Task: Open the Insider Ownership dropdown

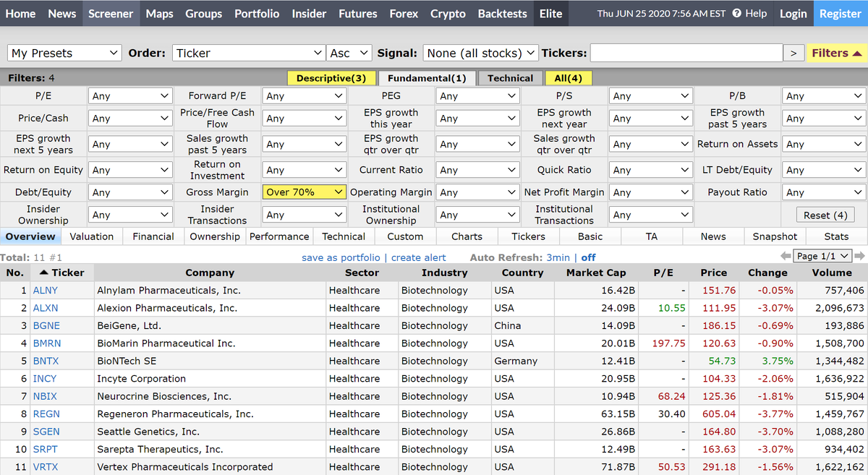Action: pyautogui.click(x=130, y=215)
